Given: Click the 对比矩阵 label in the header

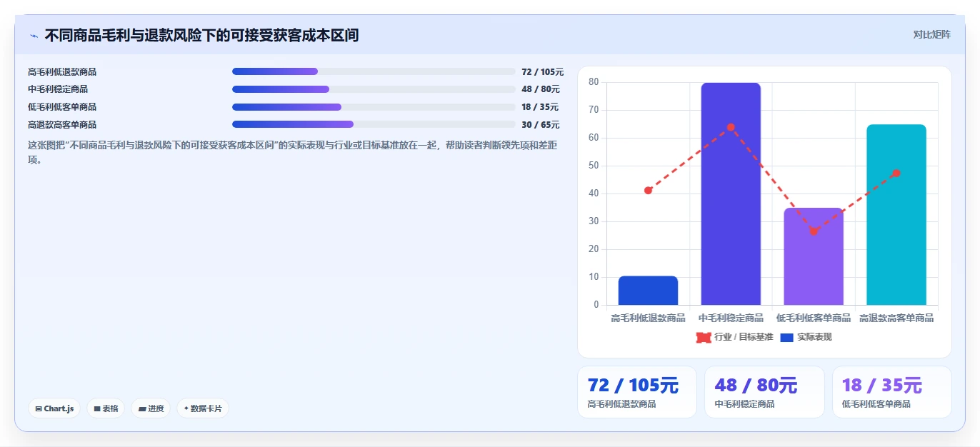Looking at the screenshot, I should (x=931, y=34).
